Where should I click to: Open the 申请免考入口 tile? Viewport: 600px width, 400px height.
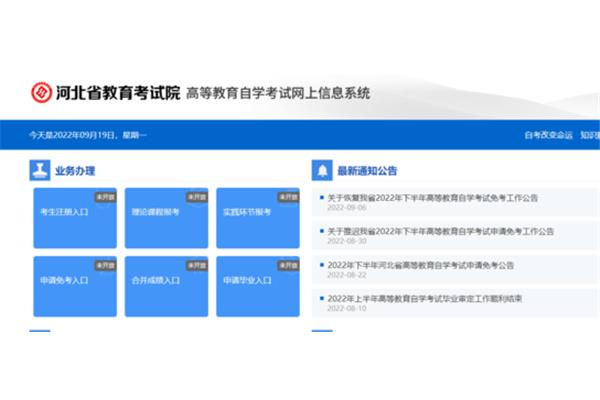[x=75, y=286]
